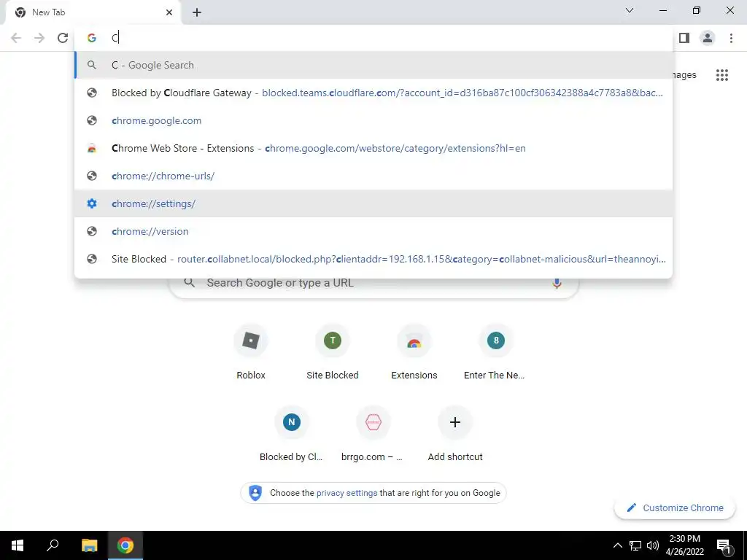Open the taskbar search magnifier
Viewport: 747px width, 560px height.
coord(53,545)
